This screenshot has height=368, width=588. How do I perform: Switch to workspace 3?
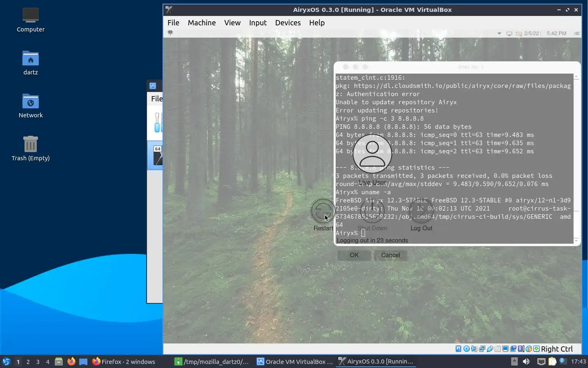[x=38, y=361]
